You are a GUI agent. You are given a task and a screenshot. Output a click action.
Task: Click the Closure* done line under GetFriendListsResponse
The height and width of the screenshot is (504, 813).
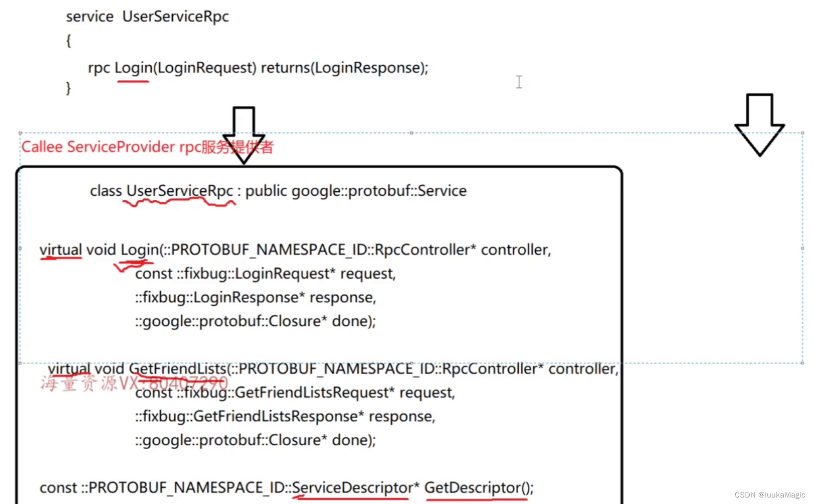coord(256,440)
